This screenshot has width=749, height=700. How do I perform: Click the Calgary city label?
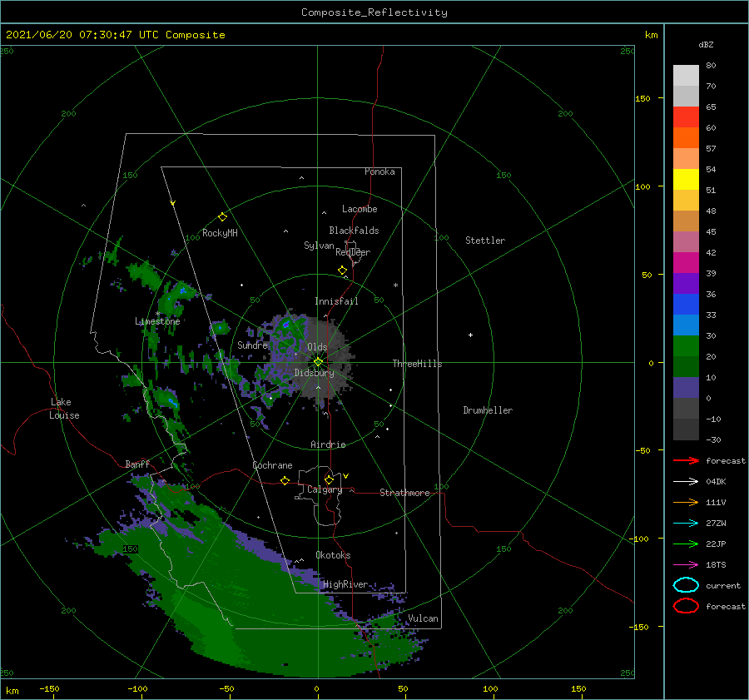pos(325,489)
